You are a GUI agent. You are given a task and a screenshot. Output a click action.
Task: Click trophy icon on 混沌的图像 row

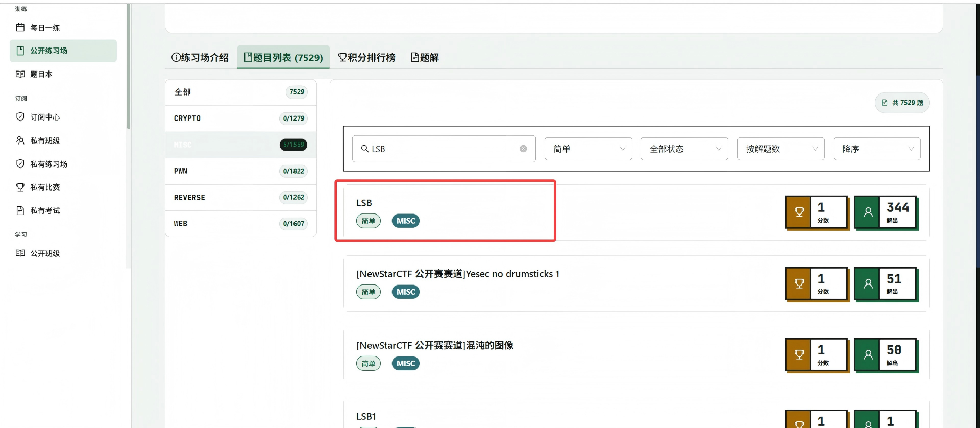point(799,354)
